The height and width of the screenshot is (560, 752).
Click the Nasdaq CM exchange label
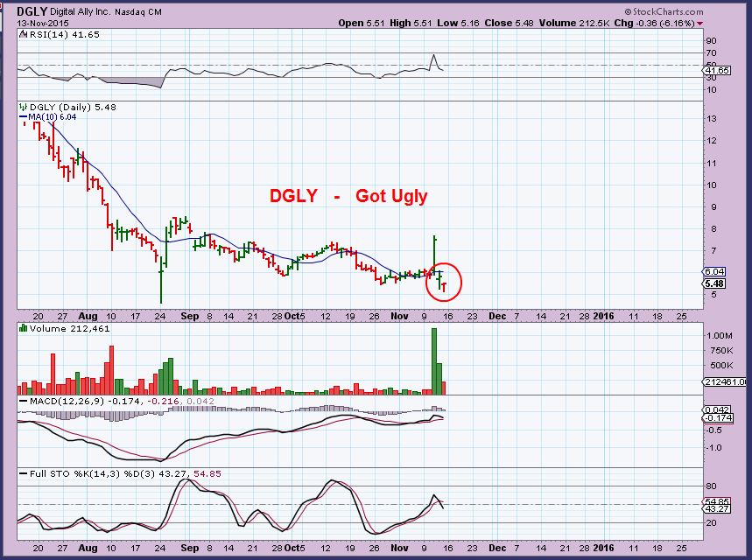(x=138, y=12)
